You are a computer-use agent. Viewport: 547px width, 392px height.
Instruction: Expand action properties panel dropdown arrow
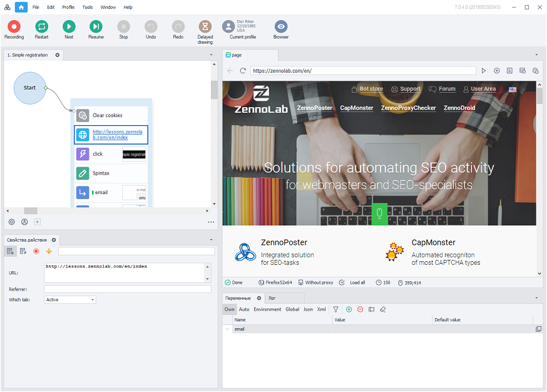(x=211, y=240)
